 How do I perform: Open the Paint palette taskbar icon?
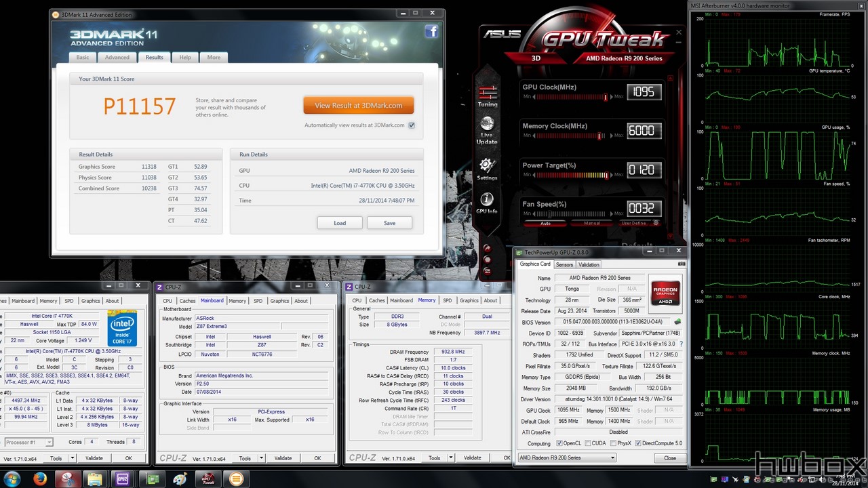click(180, 479)
